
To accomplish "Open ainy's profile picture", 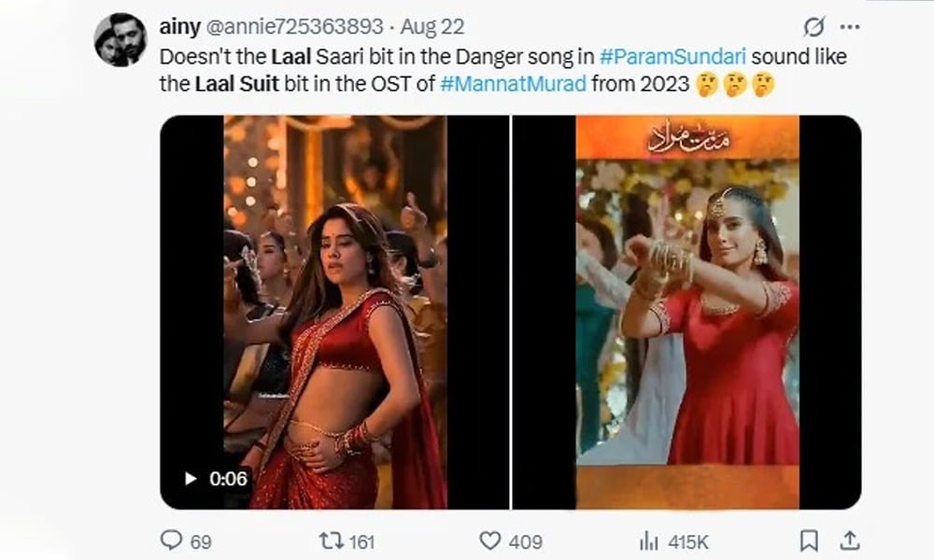I will tap(120, 39).
